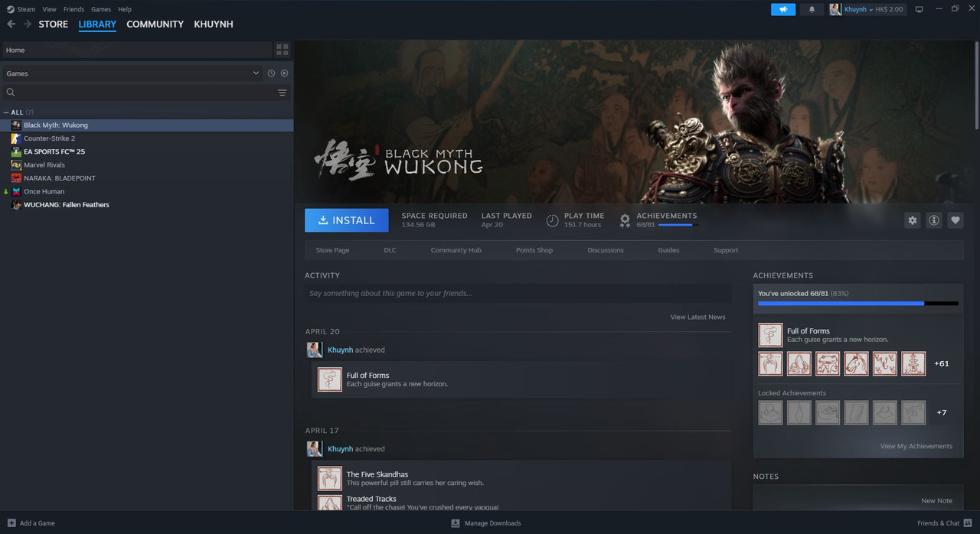
Task: Show game info icon
Action: click(933, 220)
